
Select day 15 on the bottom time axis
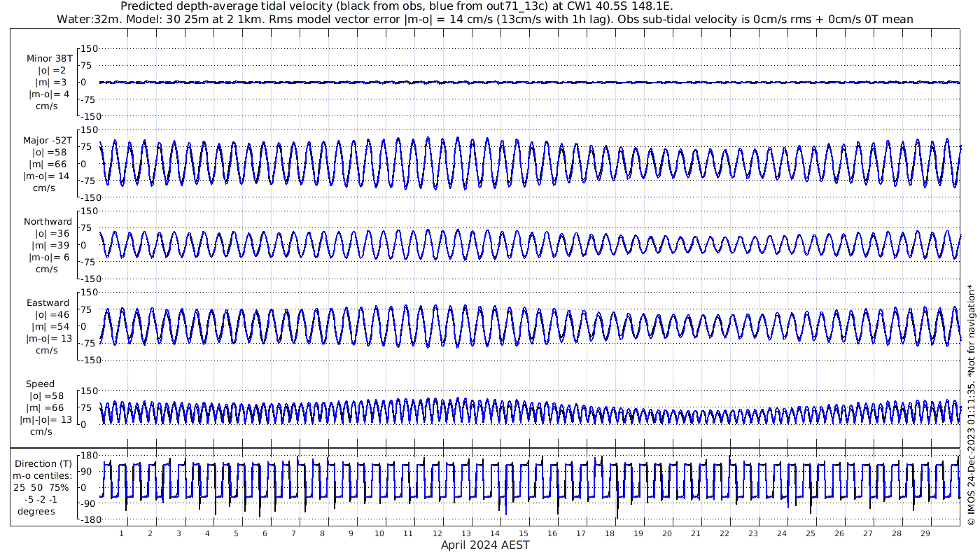pos(523,533)
